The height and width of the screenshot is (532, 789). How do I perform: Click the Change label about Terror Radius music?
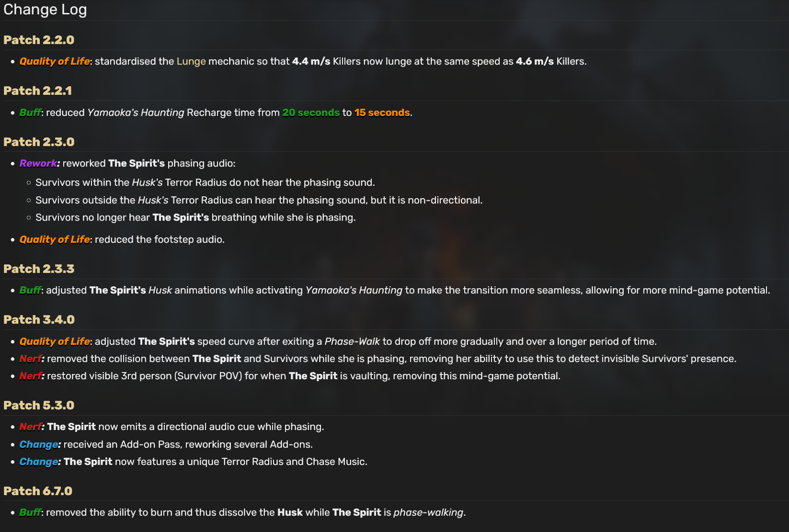[x=38, y=462]
